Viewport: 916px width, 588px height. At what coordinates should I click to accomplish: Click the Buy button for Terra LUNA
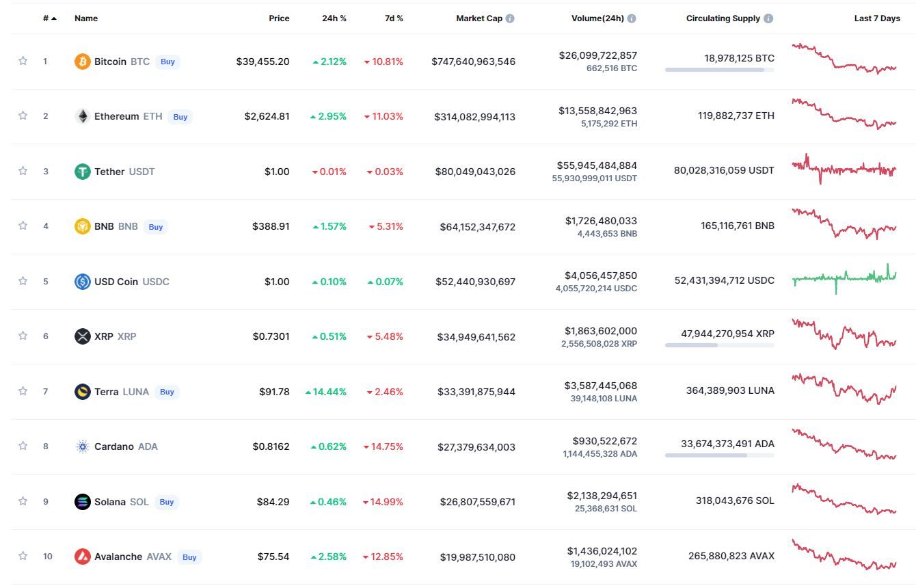pos(167,392)
